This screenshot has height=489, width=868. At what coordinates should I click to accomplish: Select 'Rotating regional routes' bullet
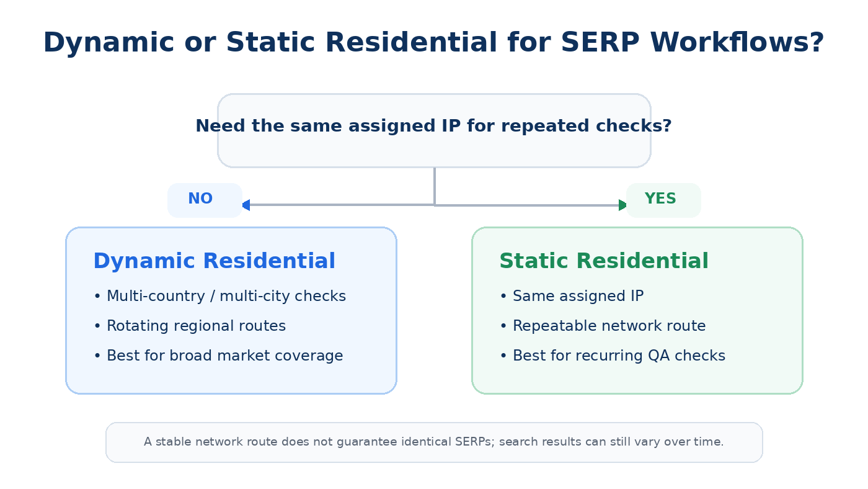tap(190, 326)
